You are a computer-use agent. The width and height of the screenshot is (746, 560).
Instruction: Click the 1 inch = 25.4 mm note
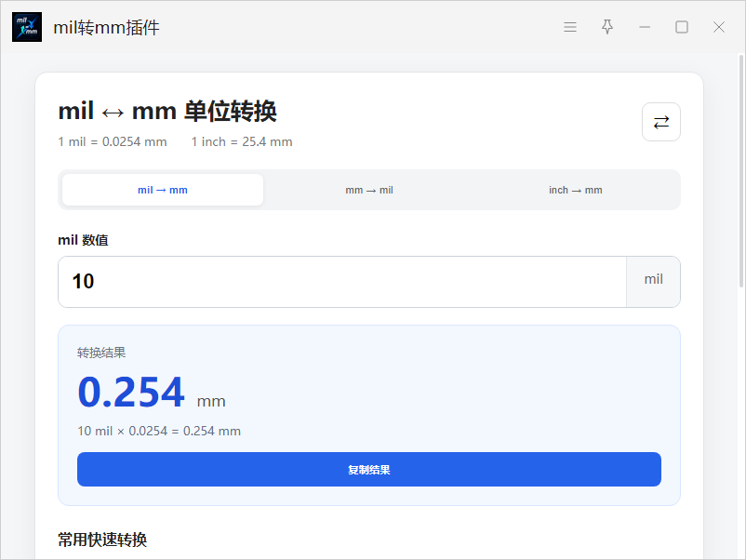pos(242,141)
